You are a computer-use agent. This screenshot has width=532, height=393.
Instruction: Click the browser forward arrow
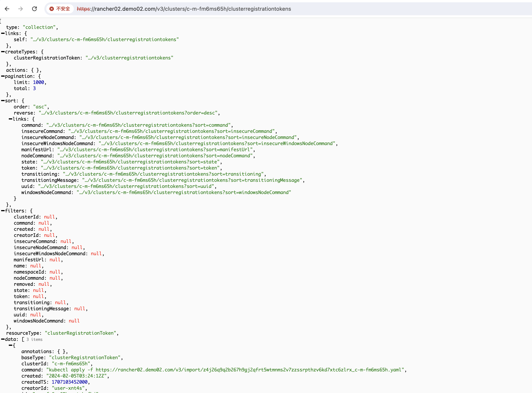21,9
